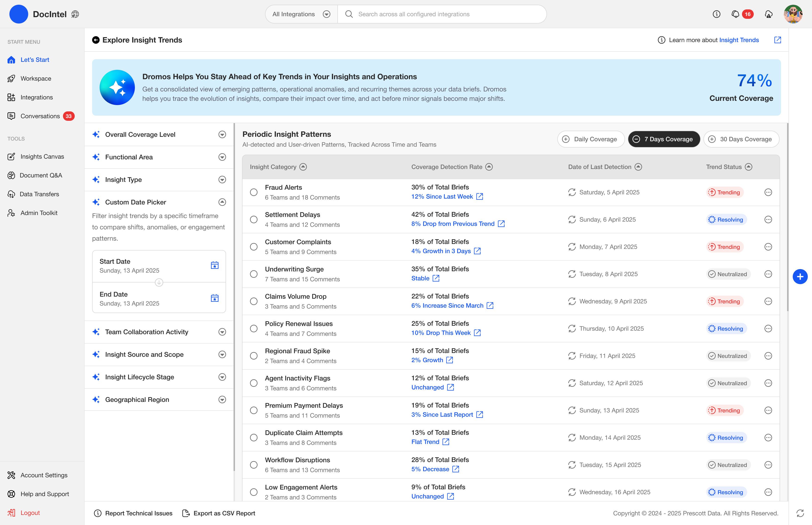This screenshot has height=525, width=812.
Task: Open the All Integrations dropdown
Action: click(x=301, y=14)
